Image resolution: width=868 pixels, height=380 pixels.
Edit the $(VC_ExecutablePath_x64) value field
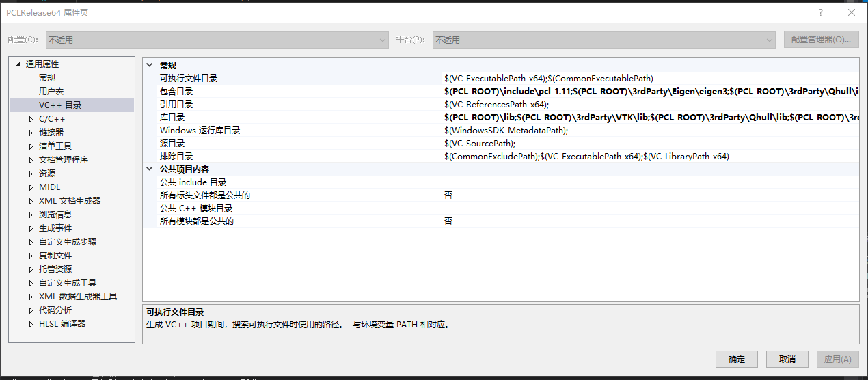(x=650, y=79)
